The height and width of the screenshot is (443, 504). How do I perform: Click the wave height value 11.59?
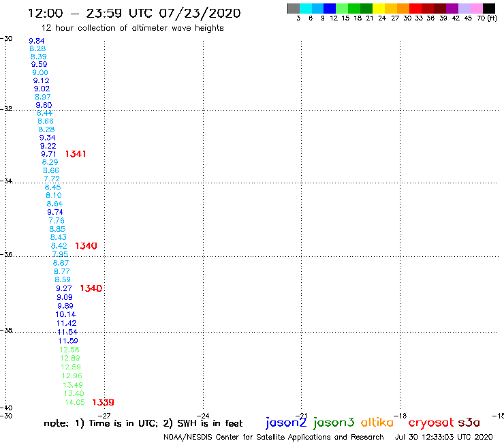[68, 341]
